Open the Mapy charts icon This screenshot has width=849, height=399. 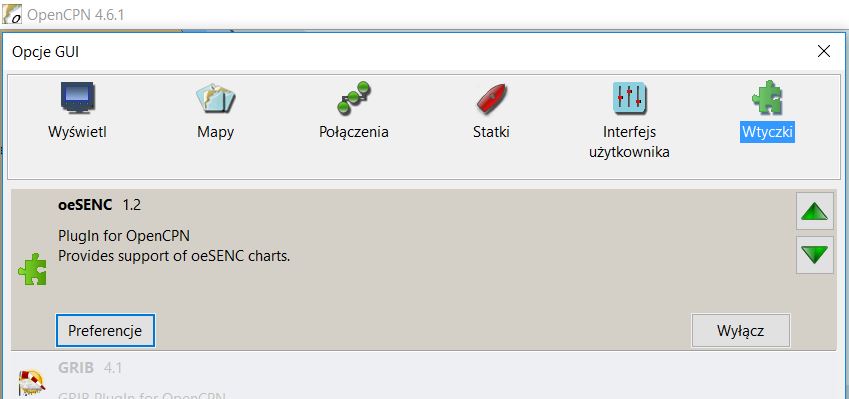[x=215, y=99]
